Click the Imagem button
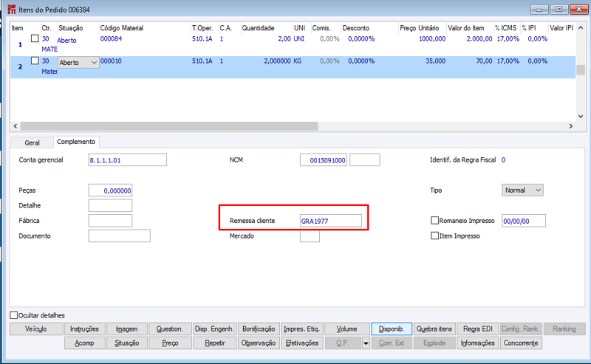 coord(126,329)
